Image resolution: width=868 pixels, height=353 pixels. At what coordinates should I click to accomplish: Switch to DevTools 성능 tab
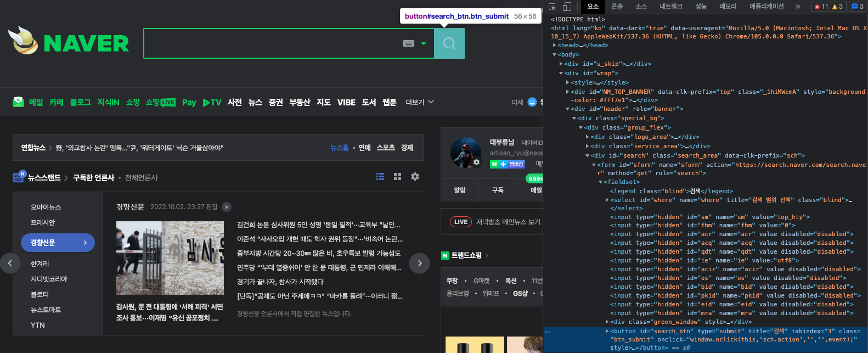[701, 7]
